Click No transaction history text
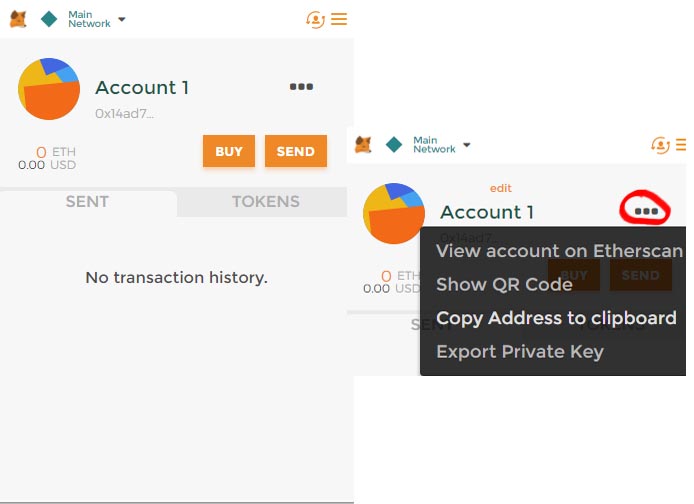The height and width of the screenshot is (504, 694). pos(177,277)
